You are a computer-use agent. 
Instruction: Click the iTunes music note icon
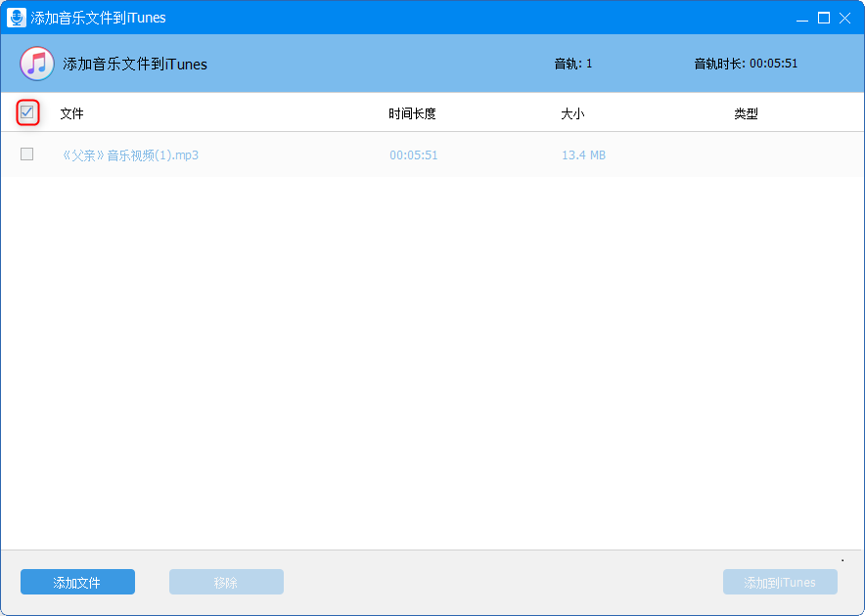coord(37,64)
